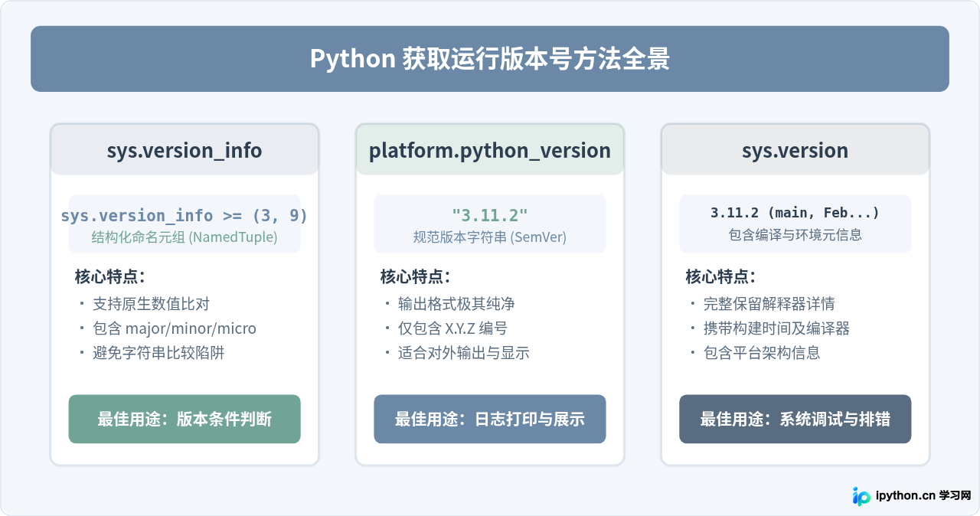Click bullet '输出格式极其纯净'
Image resolution: width=980 pixels, height=516 pixels.
point(456,304)
